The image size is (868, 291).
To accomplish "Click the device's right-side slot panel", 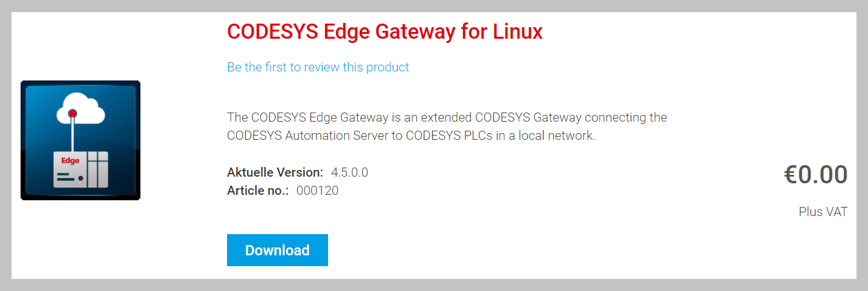I will pyautogui.click(x=98, y=169).
